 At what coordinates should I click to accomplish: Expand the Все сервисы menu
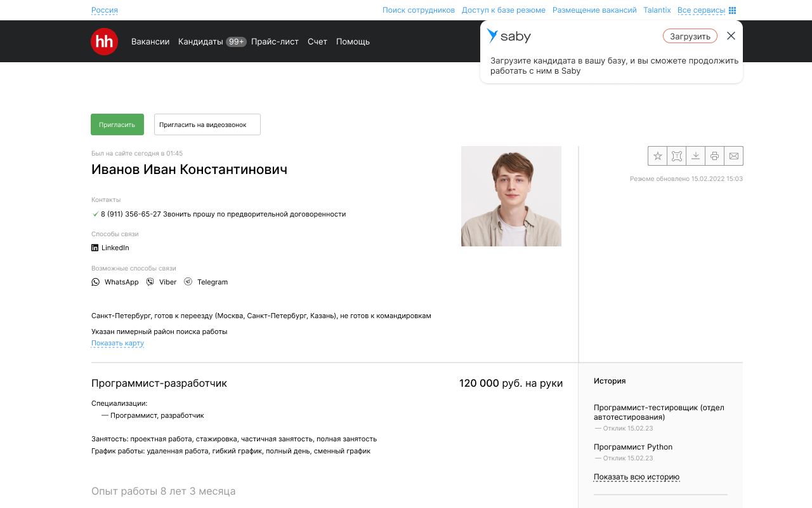[701, 10]
